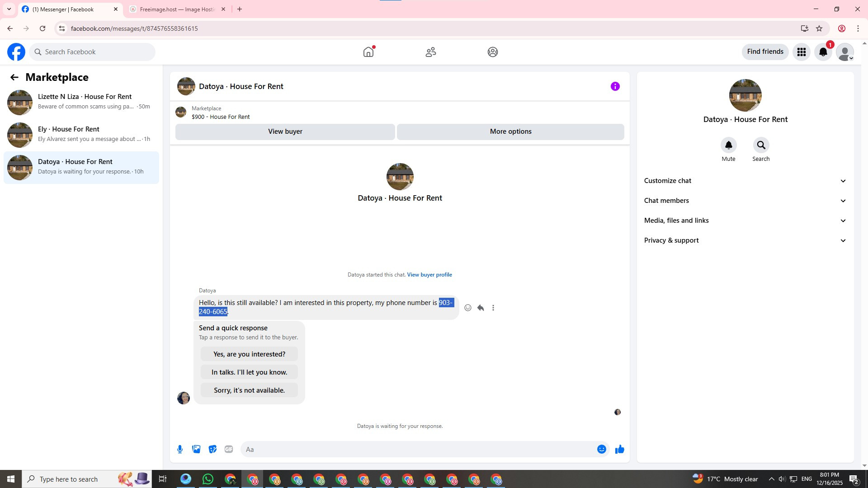
Task: Click Datoya's large listing thumbnail in right panel
Action: (745, 95)
